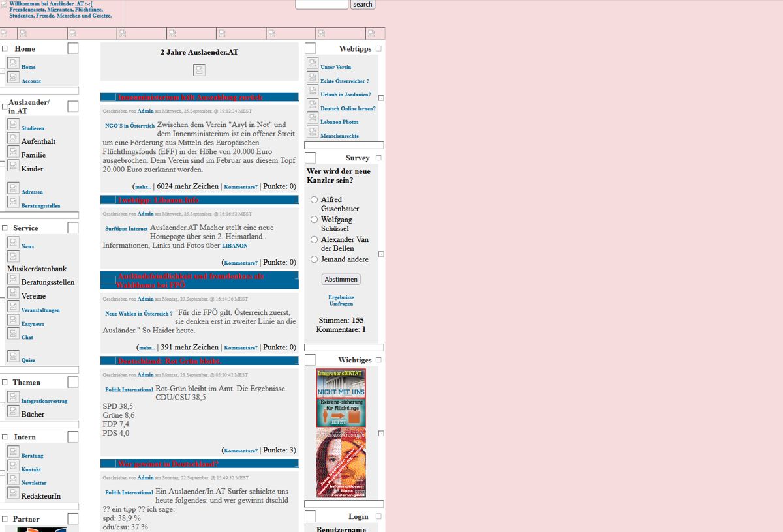Open the Neue Wahlen in Österreich ? topic
Screen dimensions: 783x532
[x=139, y=314]
